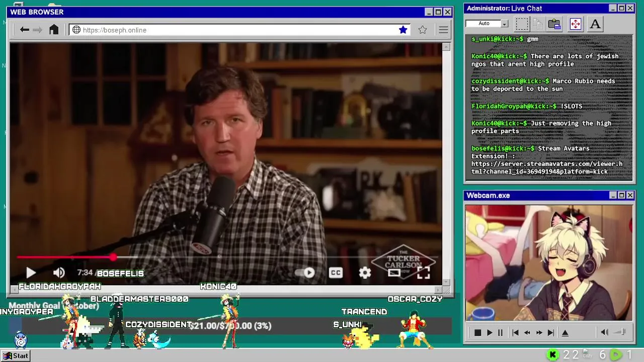644x362 pixels.
Task: Click the monthly goal progress bar
Action: point(230,326)
